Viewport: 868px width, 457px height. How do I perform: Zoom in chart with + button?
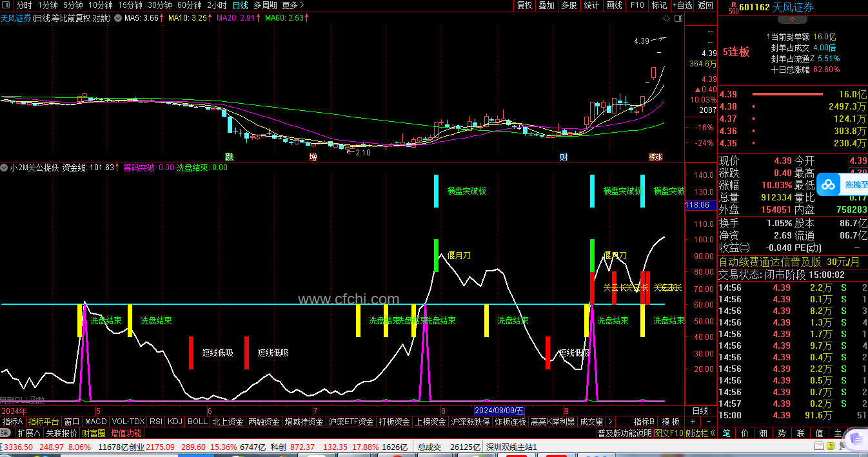click(693, 422)
